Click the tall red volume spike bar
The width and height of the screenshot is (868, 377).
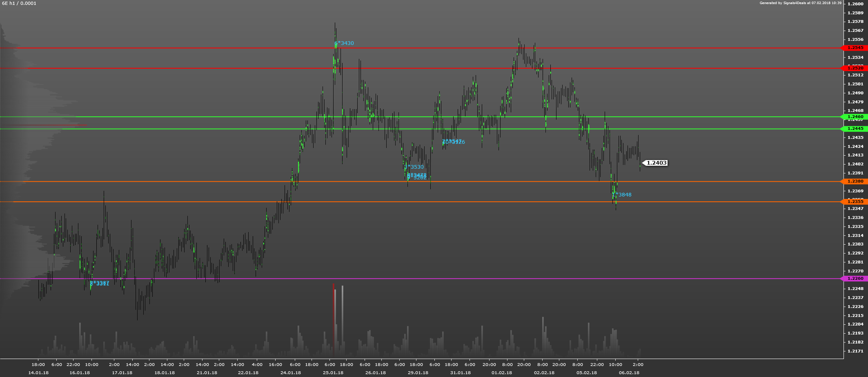(x=334, y=319)
